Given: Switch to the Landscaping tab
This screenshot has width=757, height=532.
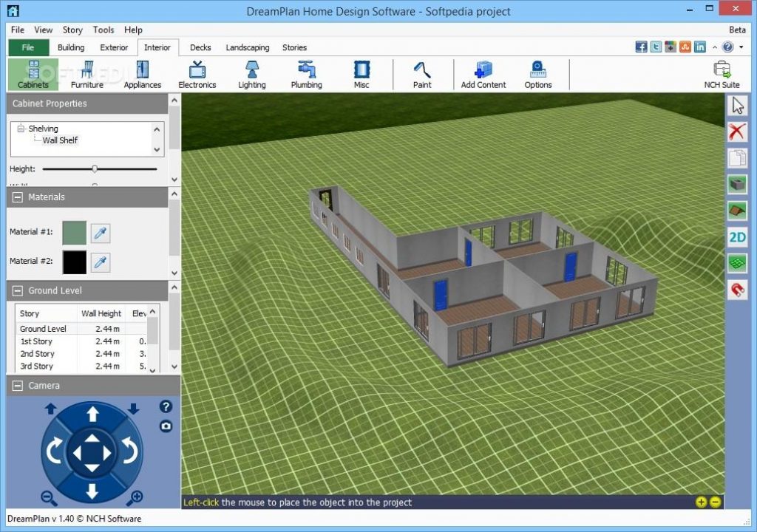Looking at the screenshot, I should pos(247,47).
